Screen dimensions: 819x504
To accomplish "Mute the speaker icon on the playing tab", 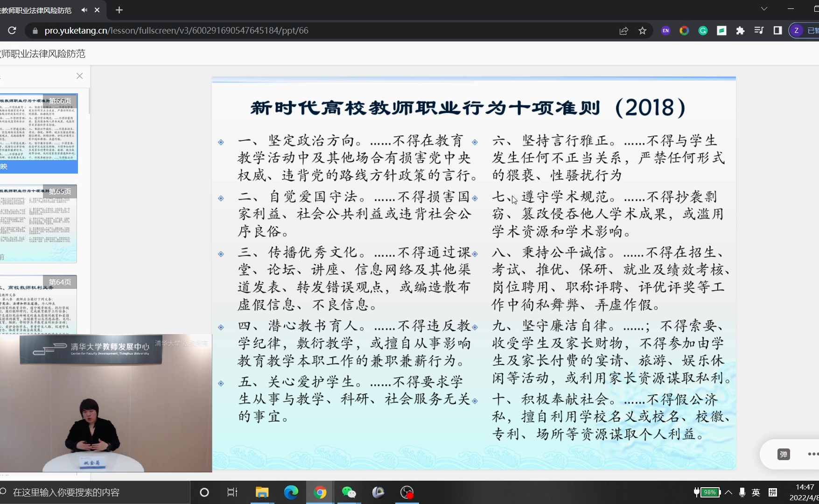I will [84, 10].
